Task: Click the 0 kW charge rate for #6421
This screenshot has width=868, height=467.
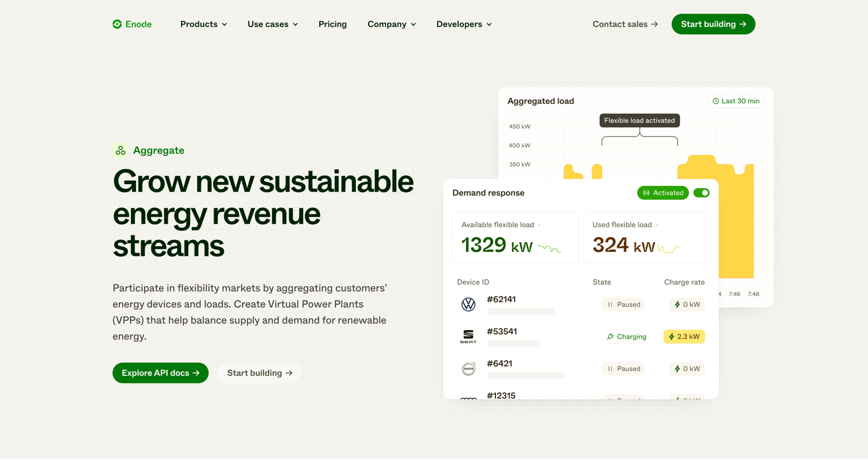Action: point(687,369)
